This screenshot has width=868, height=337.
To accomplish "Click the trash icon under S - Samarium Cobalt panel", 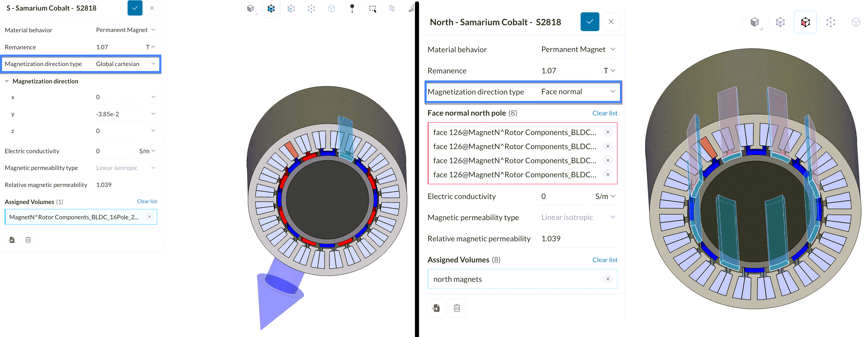I will tap(28, 240).
